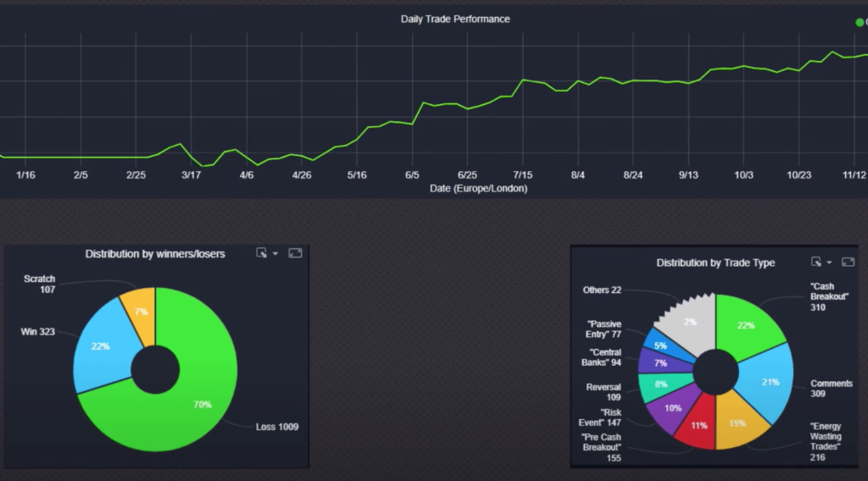868x481 pixels.
Task: Click the red Pre Cash Breakout slice
Action: [x=699, y=425]
